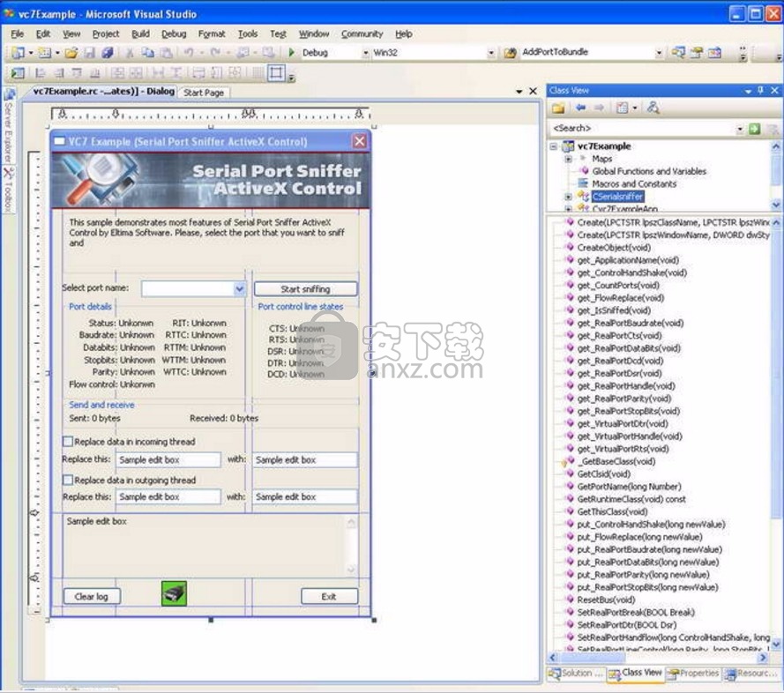Select GetPortName(long Number) member
This screenshot has height=693, width=784.
629,487
